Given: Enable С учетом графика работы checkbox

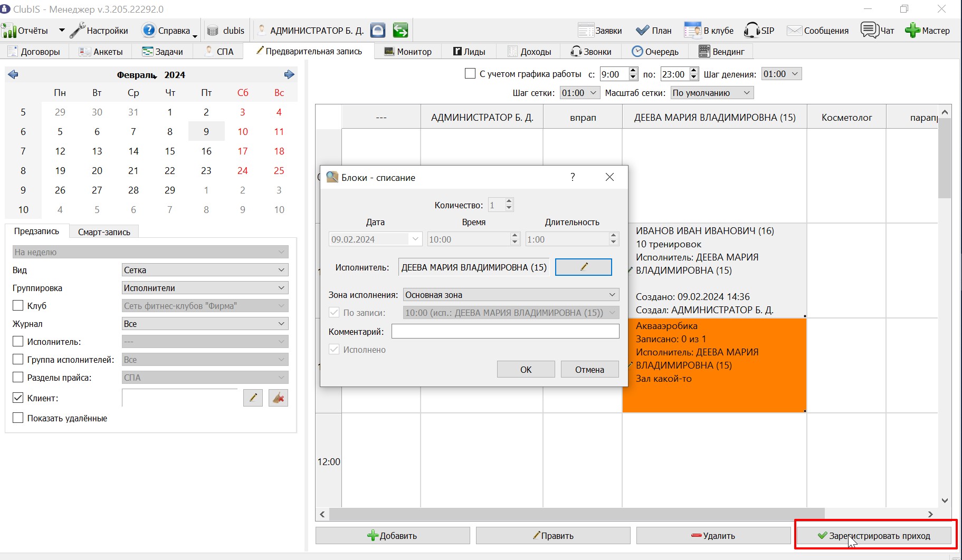Looking at the screenshot, I should pyautogui.click(x=470, y=74).
